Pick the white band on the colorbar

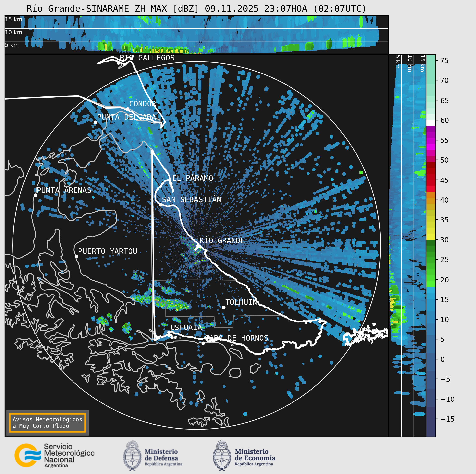click(x=431, y=123)
